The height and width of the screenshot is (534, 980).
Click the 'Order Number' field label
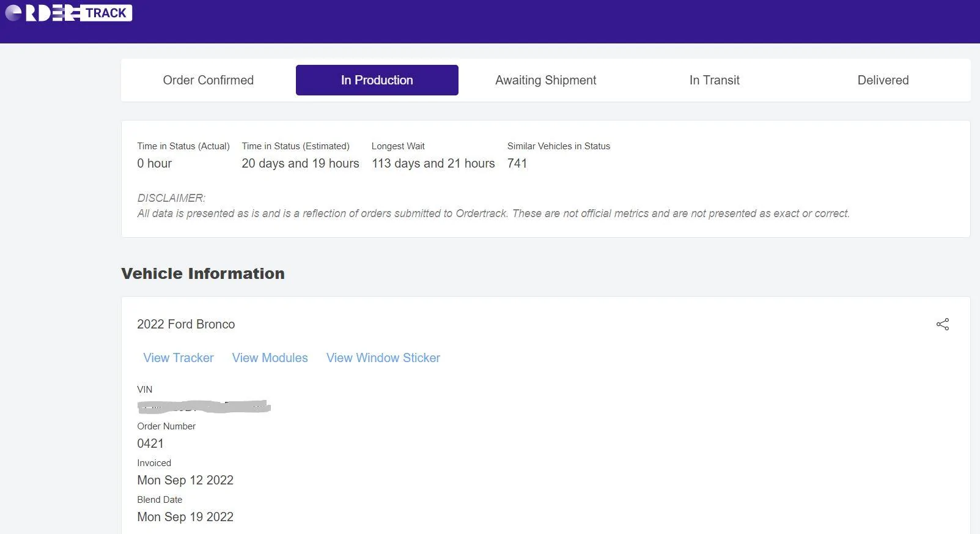pyautogui.click(x=166, y=426)
